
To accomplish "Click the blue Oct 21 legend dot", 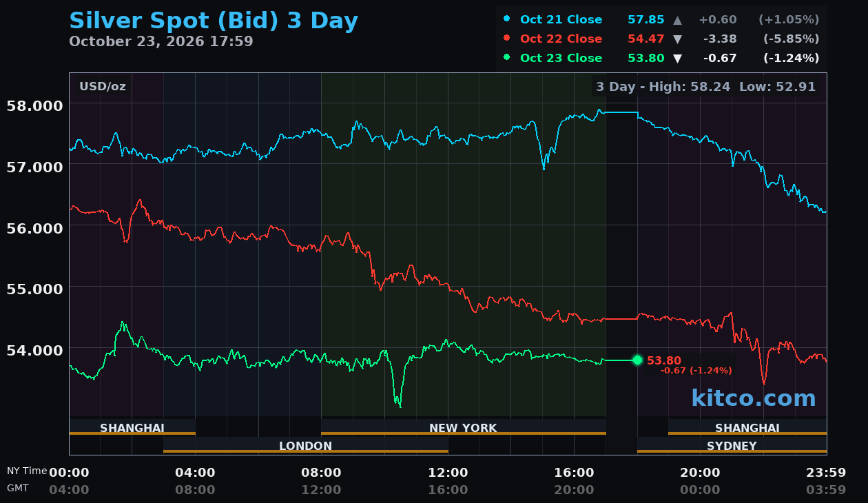I will 507,19.
